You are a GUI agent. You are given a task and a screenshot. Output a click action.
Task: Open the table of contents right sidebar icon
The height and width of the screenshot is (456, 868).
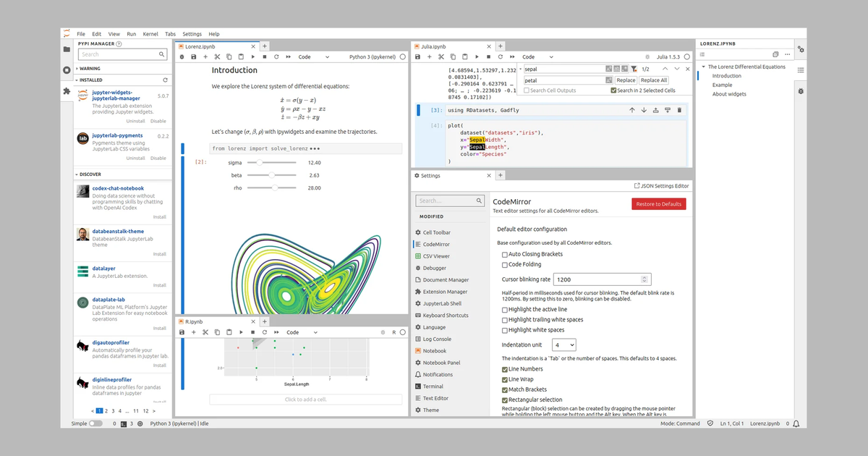(x=801, y=70)
